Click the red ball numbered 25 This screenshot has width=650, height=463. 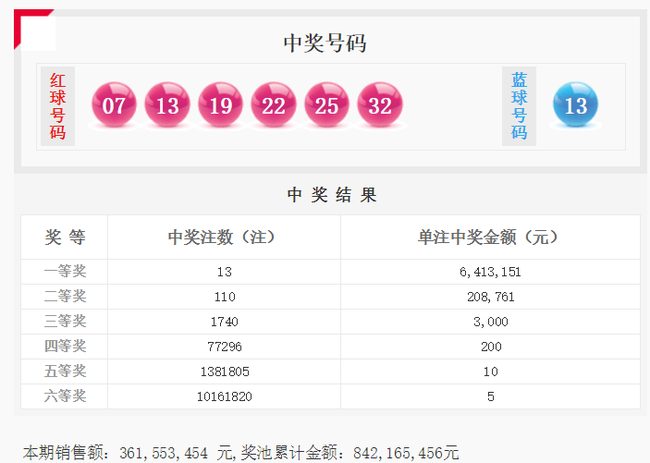(326, 105)
